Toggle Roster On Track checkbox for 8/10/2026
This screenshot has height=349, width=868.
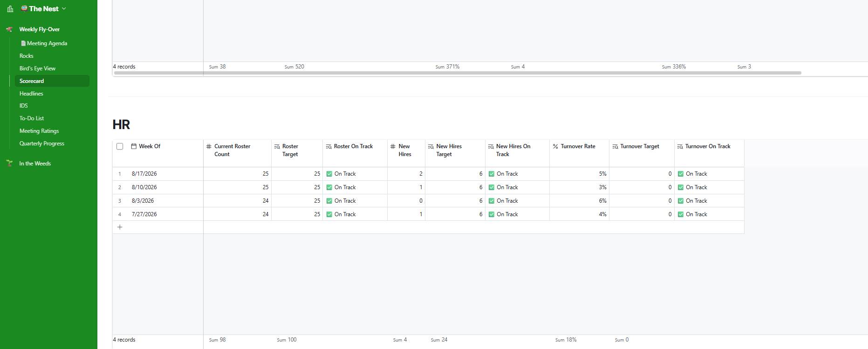[x=329, y=187]
